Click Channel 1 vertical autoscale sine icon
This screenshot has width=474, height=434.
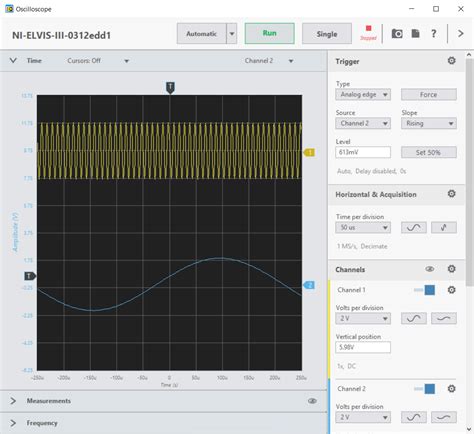414,318
